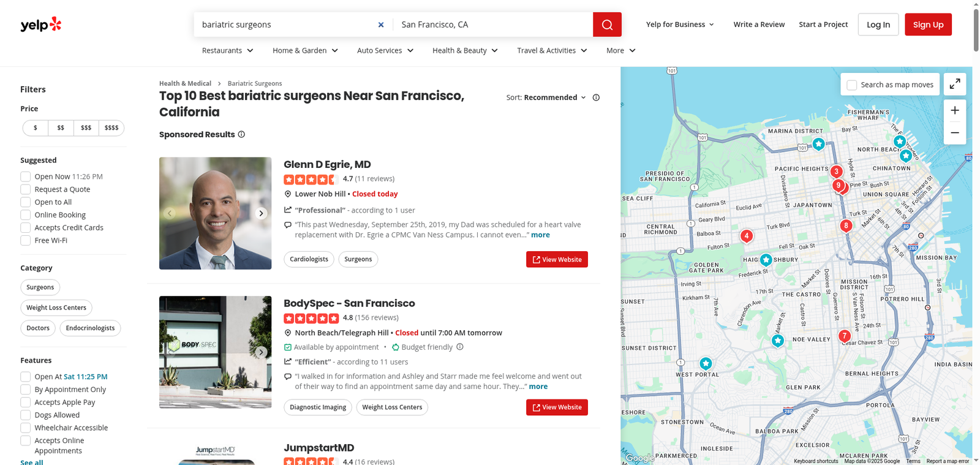Check By Appointment Only filter

click(x=26, y=390)
